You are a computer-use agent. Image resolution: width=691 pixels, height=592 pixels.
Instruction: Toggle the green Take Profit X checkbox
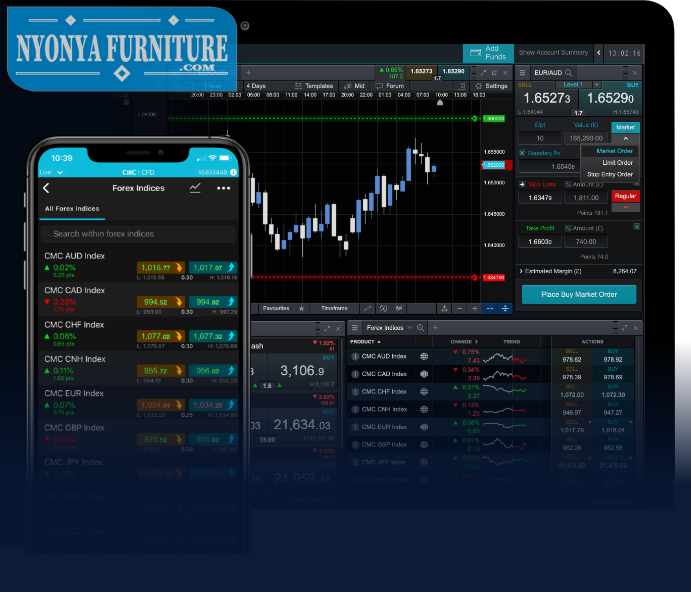[x=636, y=227]
